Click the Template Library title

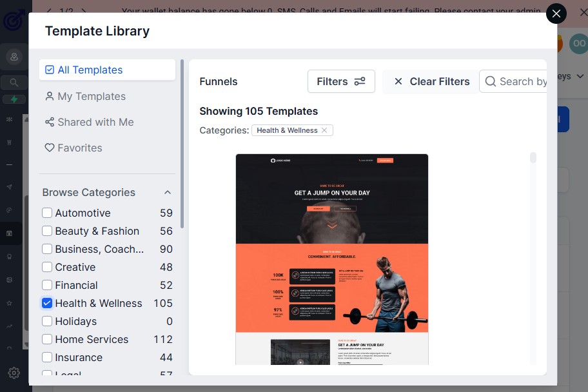coord(97,31)
